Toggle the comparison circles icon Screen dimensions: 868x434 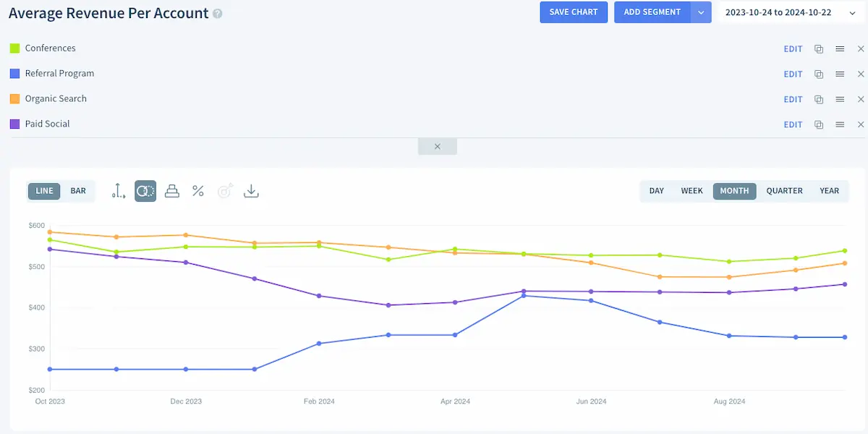pos(145,191)
